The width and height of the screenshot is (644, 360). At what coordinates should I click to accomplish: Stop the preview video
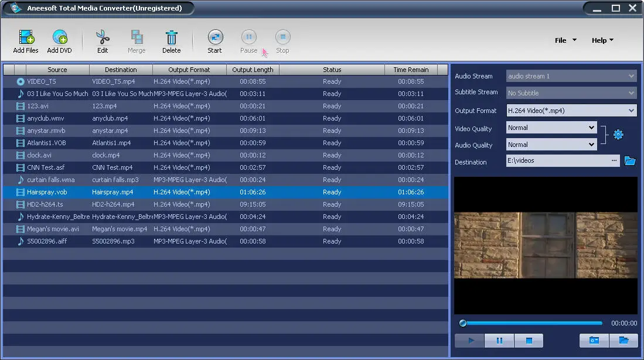click(529, 340)
